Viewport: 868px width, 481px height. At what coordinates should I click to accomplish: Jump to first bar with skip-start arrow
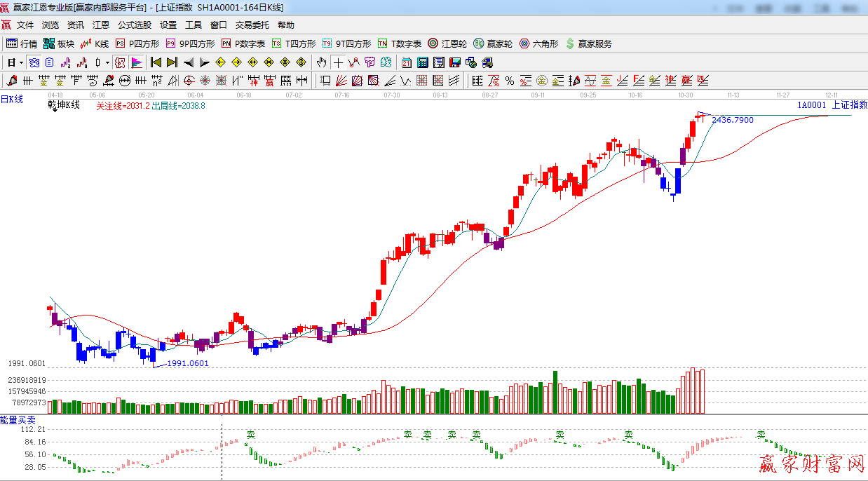(x=156, y=62)
